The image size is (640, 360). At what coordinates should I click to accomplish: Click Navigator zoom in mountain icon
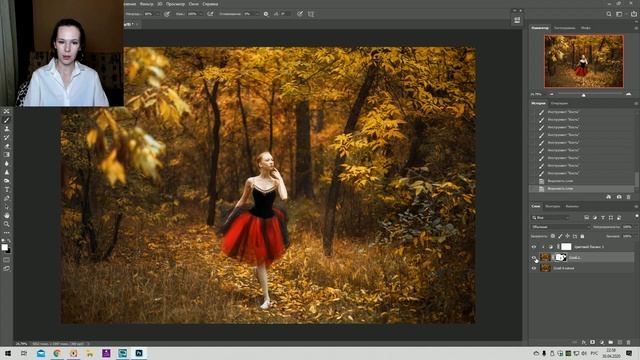point(629,94)
